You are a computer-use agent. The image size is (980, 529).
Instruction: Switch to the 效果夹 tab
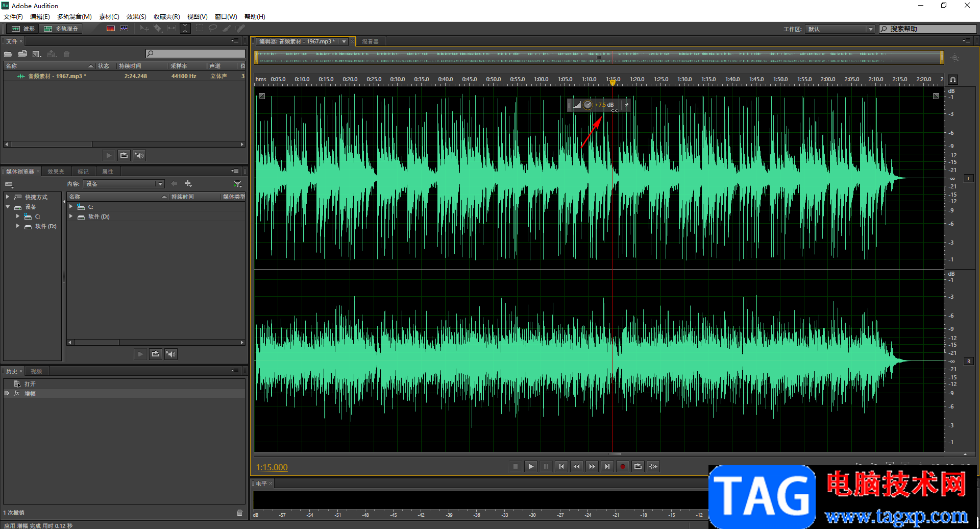[x=56, y=172]
